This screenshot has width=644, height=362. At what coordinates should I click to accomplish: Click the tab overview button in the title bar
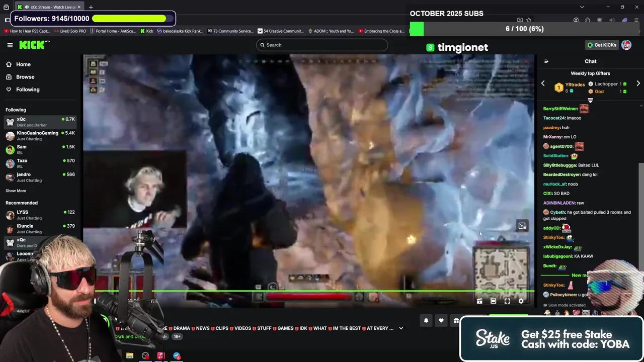click(x=6, y=7)
